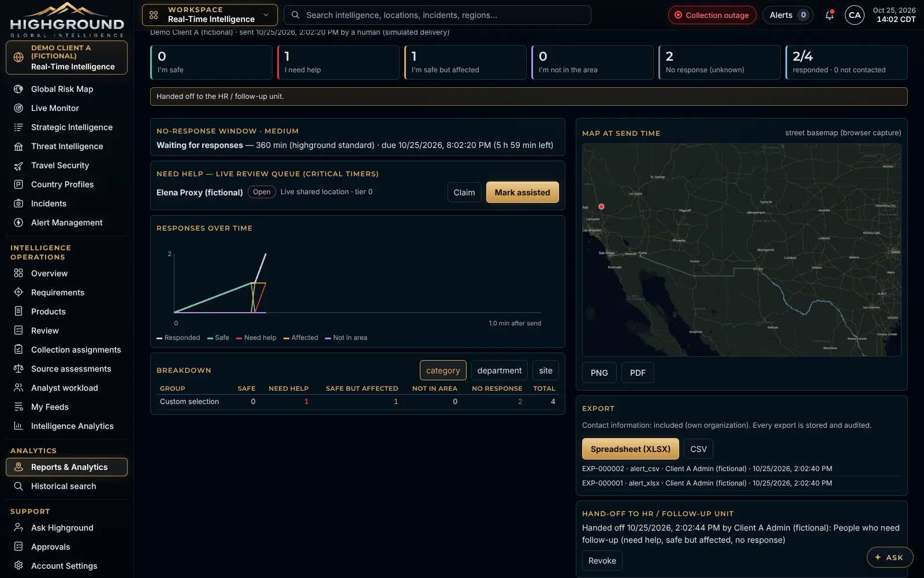Open Demo Client A organization switcher

[x=66, y=57]
